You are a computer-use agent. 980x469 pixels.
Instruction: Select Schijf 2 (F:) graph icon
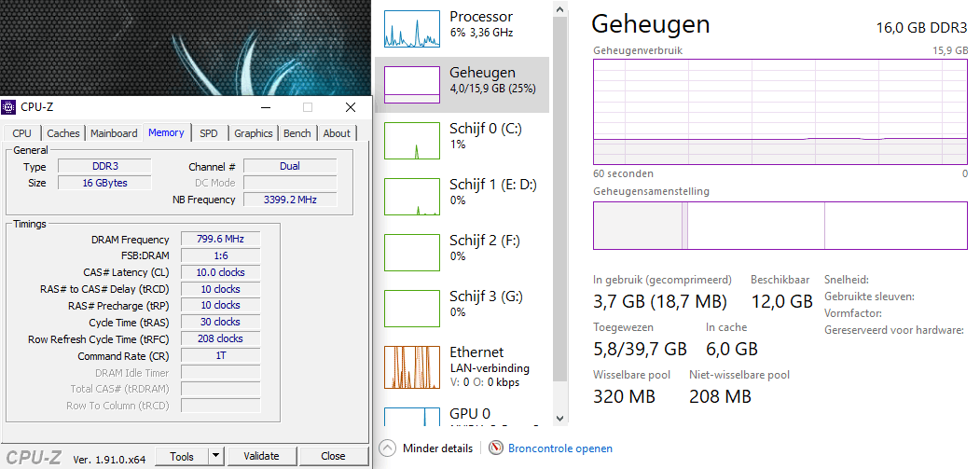click(411, 253)
